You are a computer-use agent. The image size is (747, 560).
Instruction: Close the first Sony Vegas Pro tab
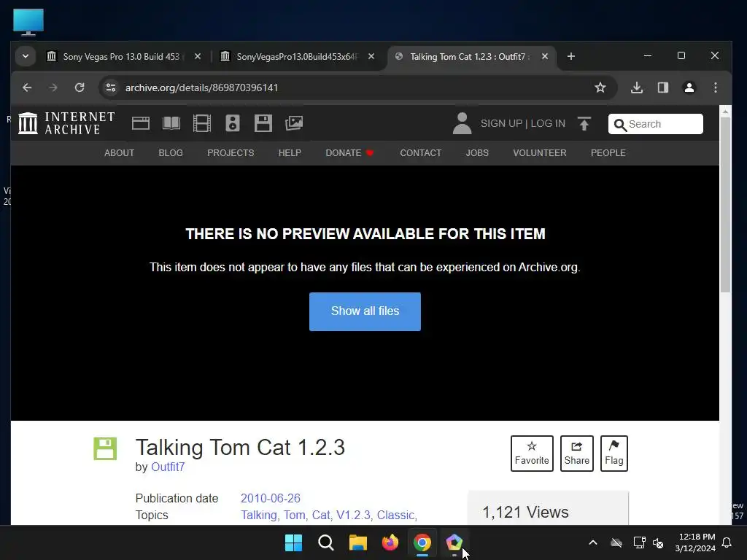click(198, 57)
